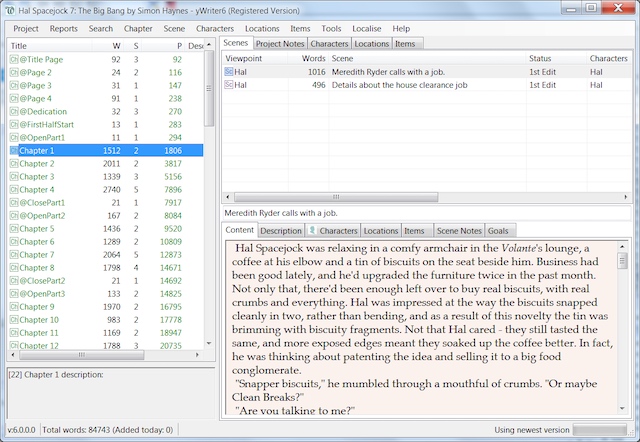Open the Search menu
The width and height of the screenshot is (640, 442).
pos(101,29)
